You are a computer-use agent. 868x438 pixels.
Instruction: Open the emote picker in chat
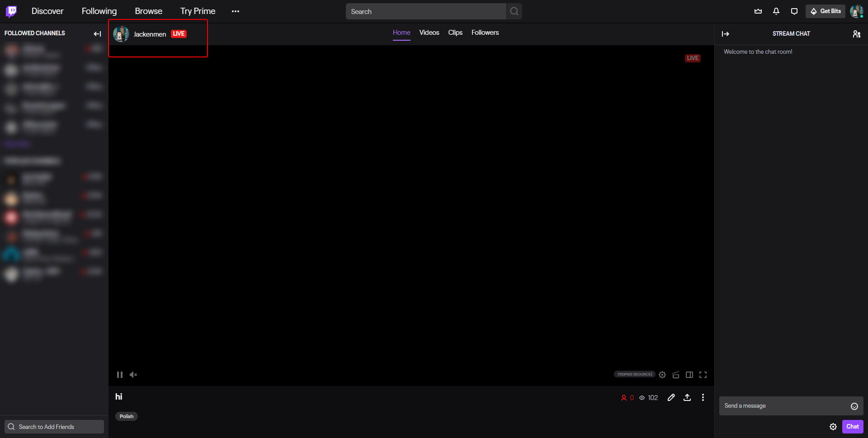(x=854, y=406)
